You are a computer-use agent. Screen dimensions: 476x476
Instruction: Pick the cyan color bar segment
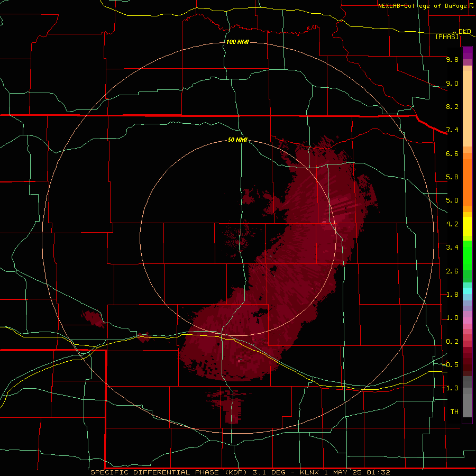tap(467, 291)
